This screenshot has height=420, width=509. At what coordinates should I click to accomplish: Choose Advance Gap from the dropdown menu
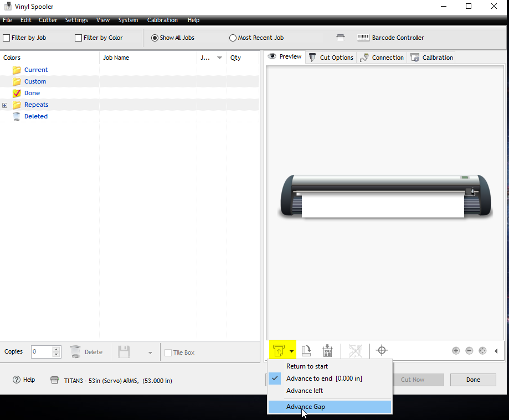coord(330,407)
